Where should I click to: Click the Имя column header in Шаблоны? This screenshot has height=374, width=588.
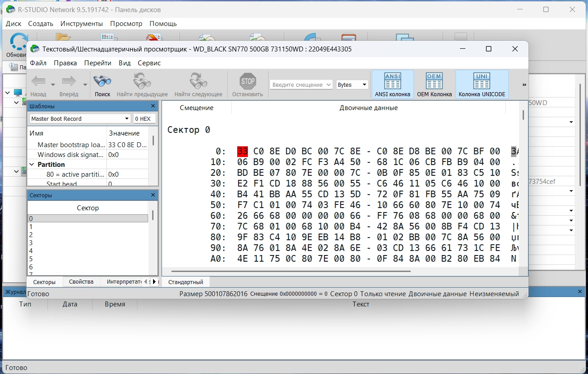(67, 133)
